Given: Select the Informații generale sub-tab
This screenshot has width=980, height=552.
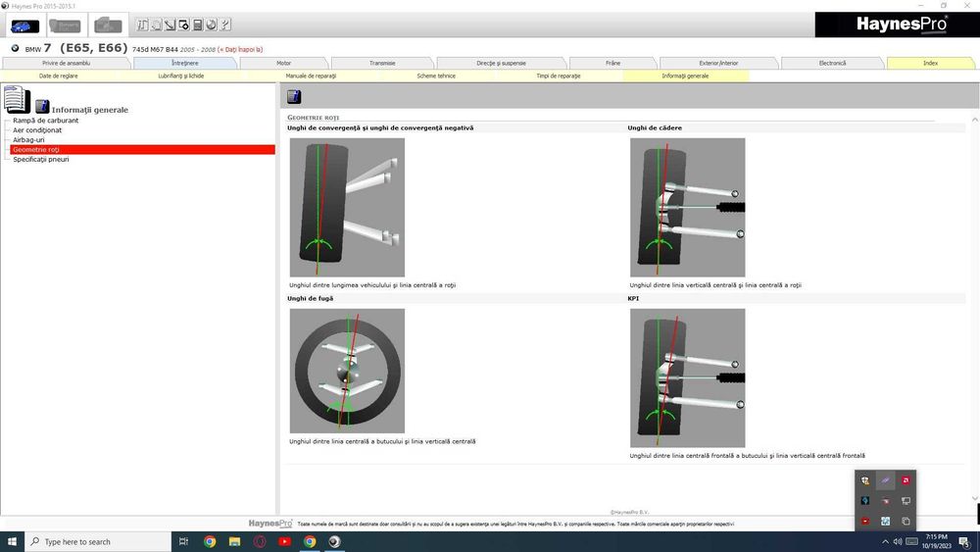Looking at the screenshot, I should click(685, 75).
